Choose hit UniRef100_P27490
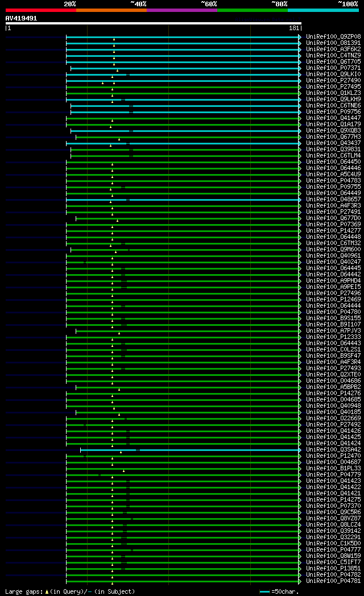Screen dimensions: 364x596 click(334, 81)
